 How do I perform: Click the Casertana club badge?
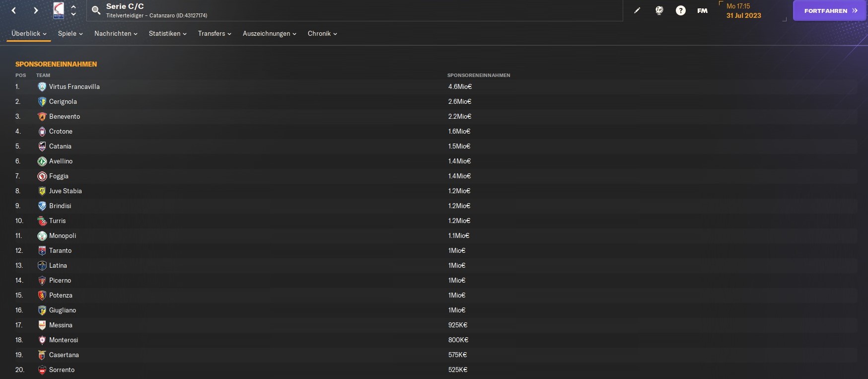pyautogui.click(x=42, y=355)
